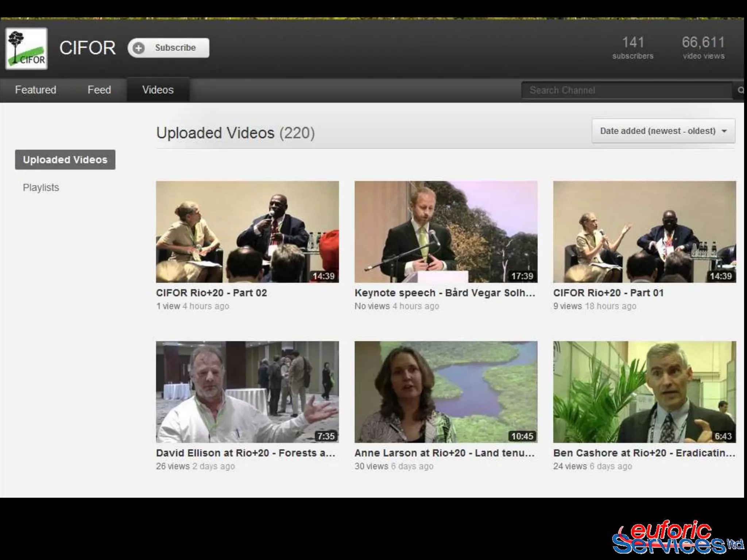Screen dimensions: 747x560
Task: Open CIFOR Rio+20 Part 01 thumbnail
Action: coord(644,232)
